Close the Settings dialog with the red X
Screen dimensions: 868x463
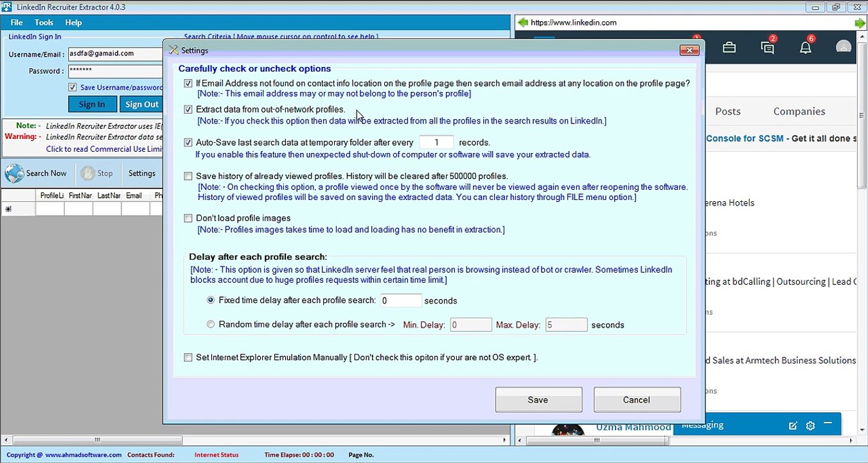click(689, 50)
